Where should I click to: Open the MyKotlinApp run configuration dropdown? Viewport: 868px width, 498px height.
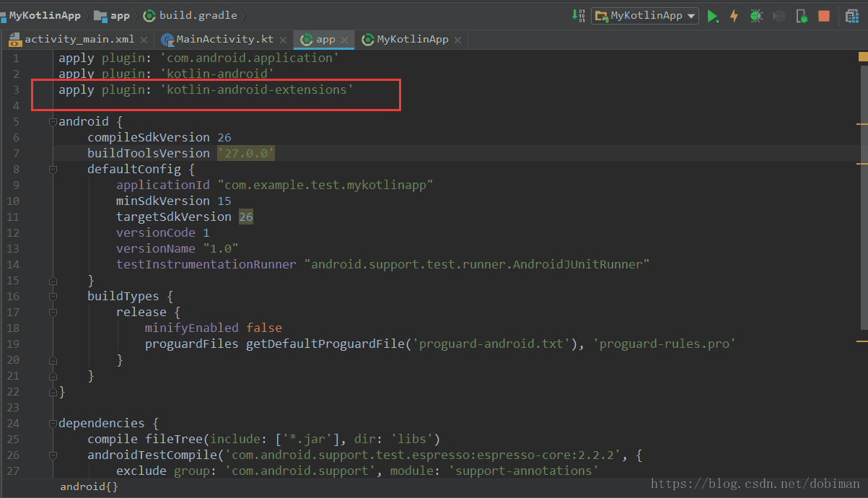click(x=645, y=15)
